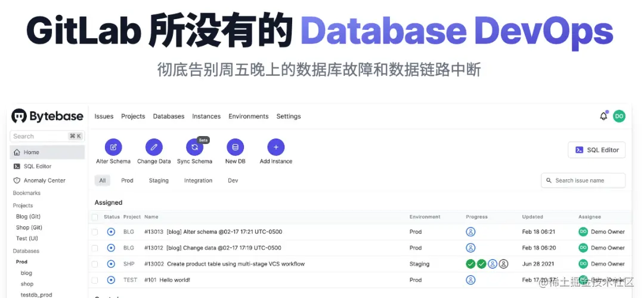Open the notifications bell
The height and width of the screenshot is (298, 644).
pyautogui.click(x=603, y=116)
